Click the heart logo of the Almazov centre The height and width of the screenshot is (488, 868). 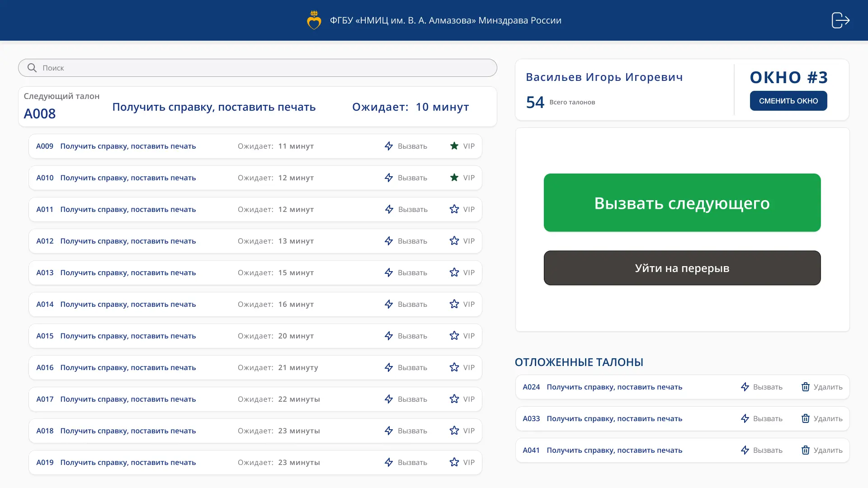tap(314, 20)
